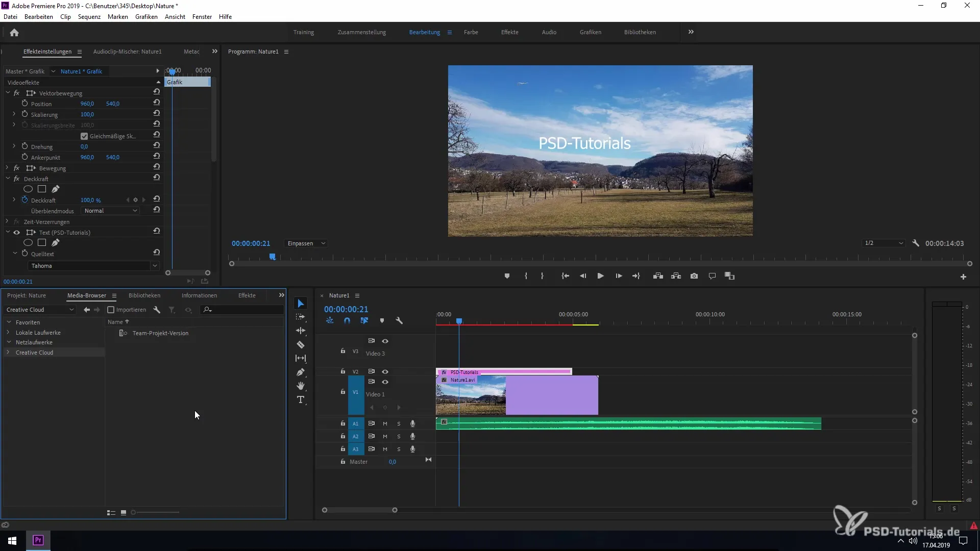
Task: Open Informationen panel tab
Action: click(x=199, y=295)
